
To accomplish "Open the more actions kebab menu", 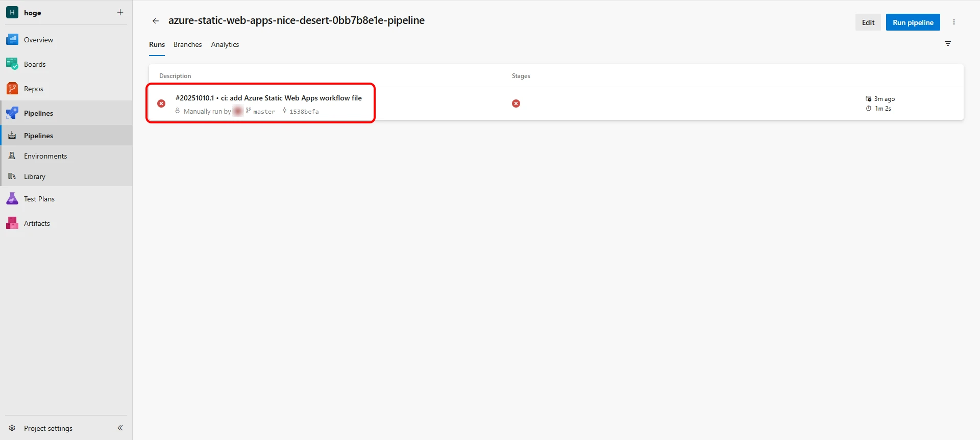I will click(x=954, y=22).
